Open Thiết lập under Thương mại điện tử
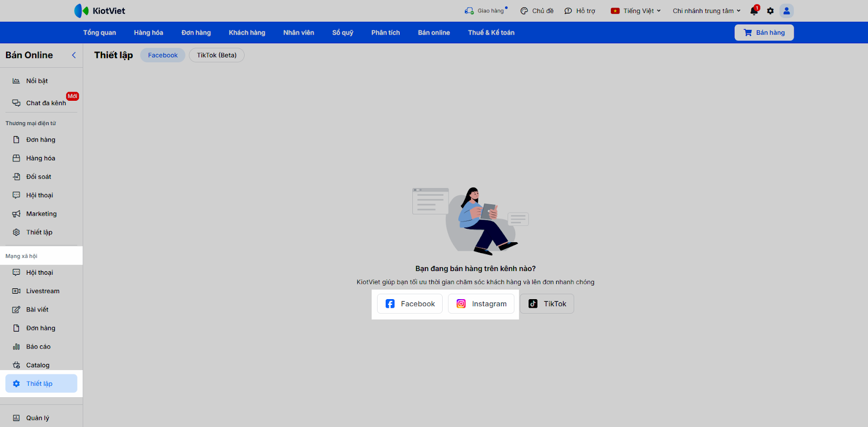Image resolution: width=868 pixels, height=427 pixels. (41, 232)
